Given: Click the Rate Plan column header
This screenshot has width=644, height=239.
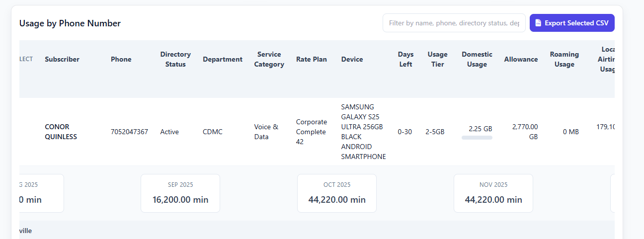Looking at the screenshot, I should 312,59.
